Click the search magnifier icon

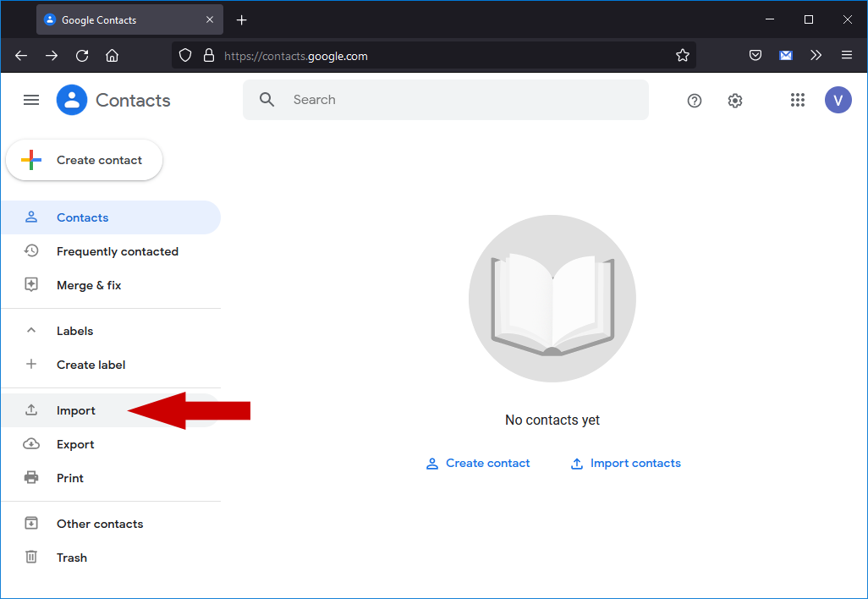pyautogui.click(x=266, y=100)
